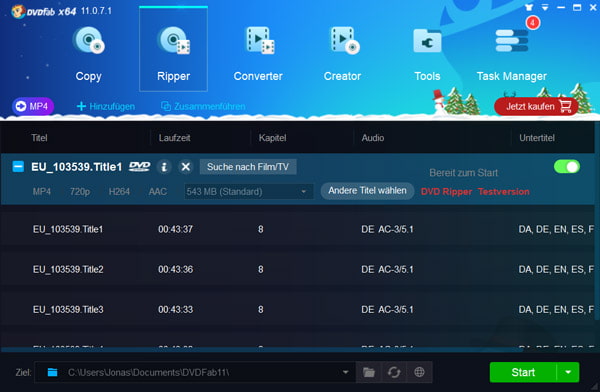The image size is (600, 392).
Task: Click the Audio column header
Action: (373, 138)
